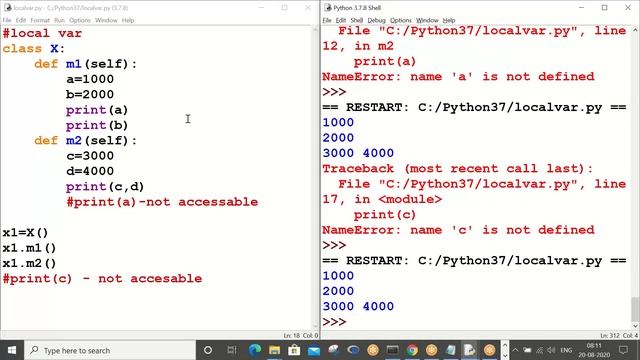The height and width of the screenshot is (360, 640).
Task: Click the Shell vertical scrollbar thumb
Action: [636, 309]
